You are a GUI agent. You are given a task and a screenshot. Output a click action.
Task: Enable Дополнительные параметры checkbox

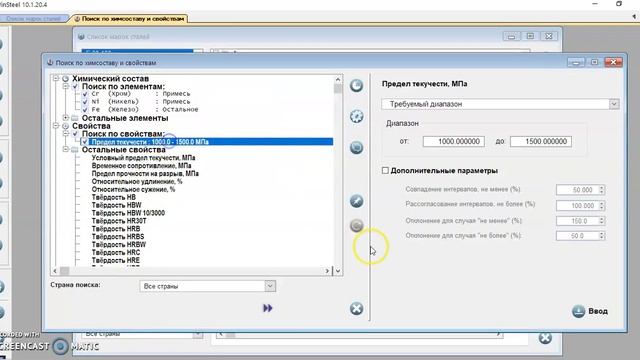click(385, 170)
